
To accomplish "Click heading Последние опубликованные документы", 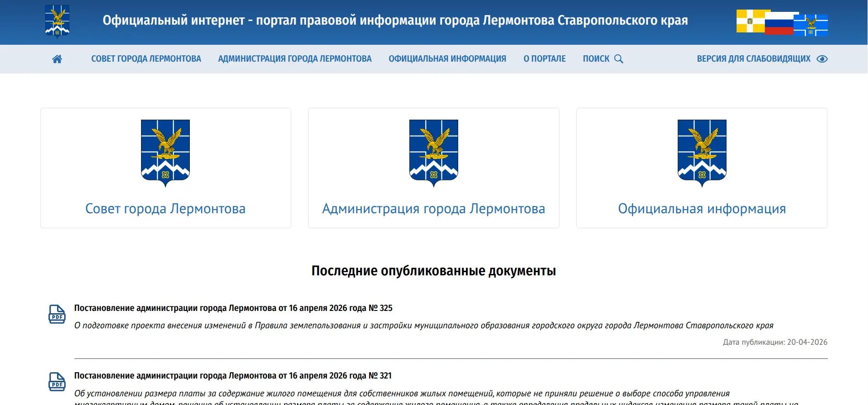I will tap(434, 271).
